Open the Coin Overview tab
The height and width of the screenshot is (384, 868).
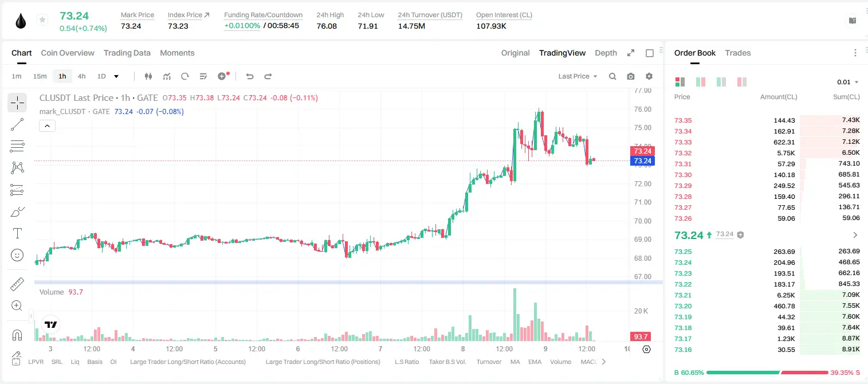tap(68, 53)
